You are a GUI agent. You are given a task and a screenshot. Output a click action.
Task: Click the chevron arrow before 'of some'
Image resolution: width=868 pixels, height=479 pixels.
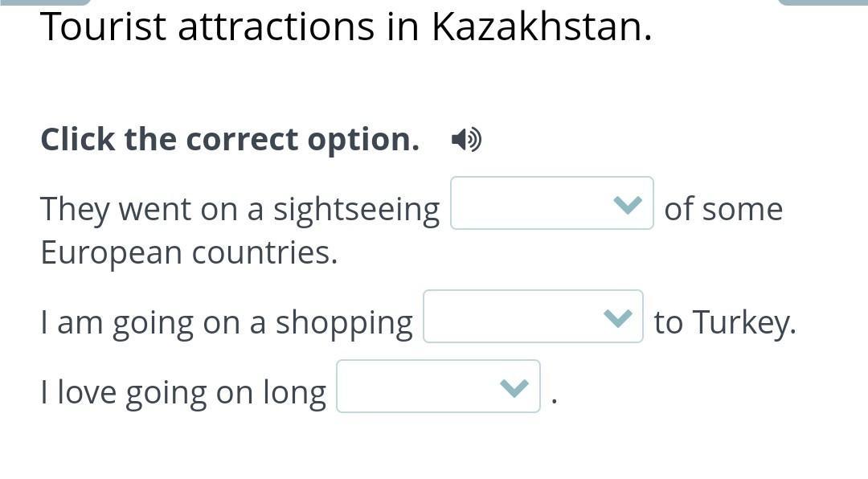[627, 204]
